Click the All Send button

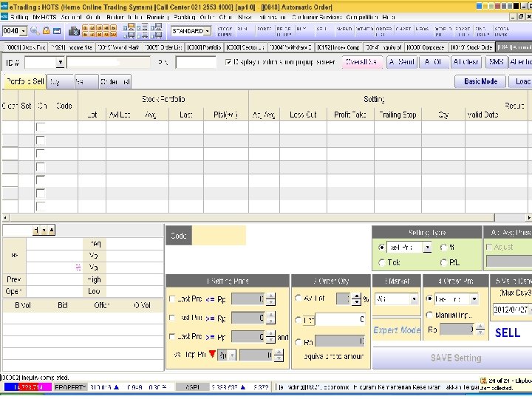[x=402, y=62]
